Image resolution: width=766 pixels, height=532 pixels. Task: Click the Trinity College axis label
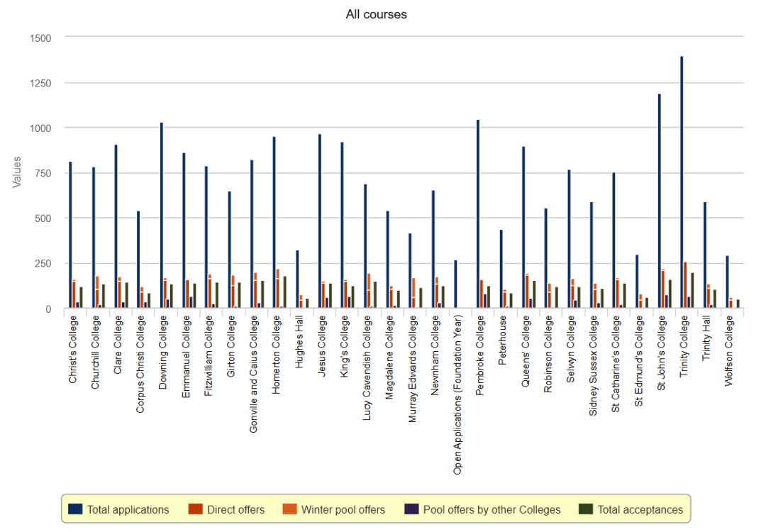point(684,346)
